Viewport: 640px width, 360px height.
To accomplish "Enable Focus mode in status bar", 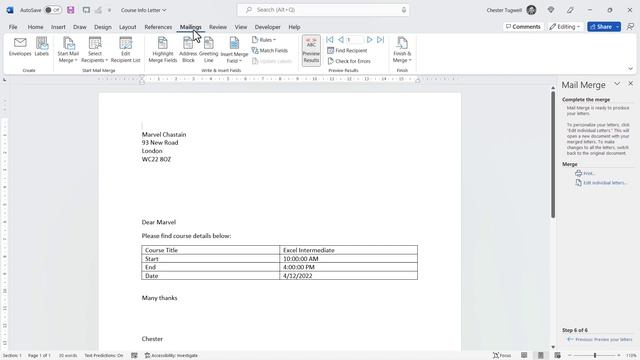I will pos(502,356).
